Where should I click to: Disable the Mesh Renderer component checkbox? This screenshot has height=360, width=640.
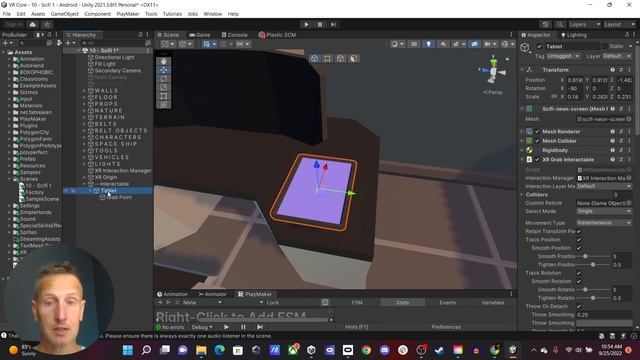pos(537,131)
